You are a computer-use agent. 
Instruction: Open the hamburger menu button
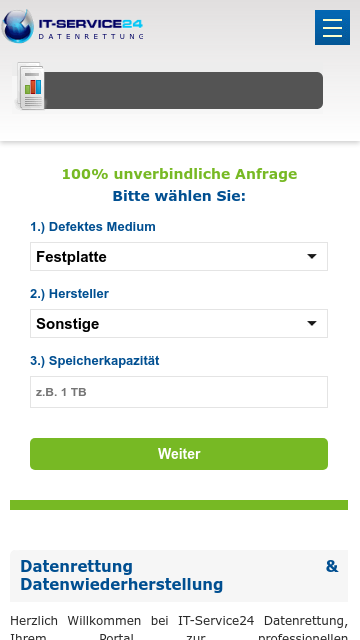pyautogui.click(x=332, y=27)
